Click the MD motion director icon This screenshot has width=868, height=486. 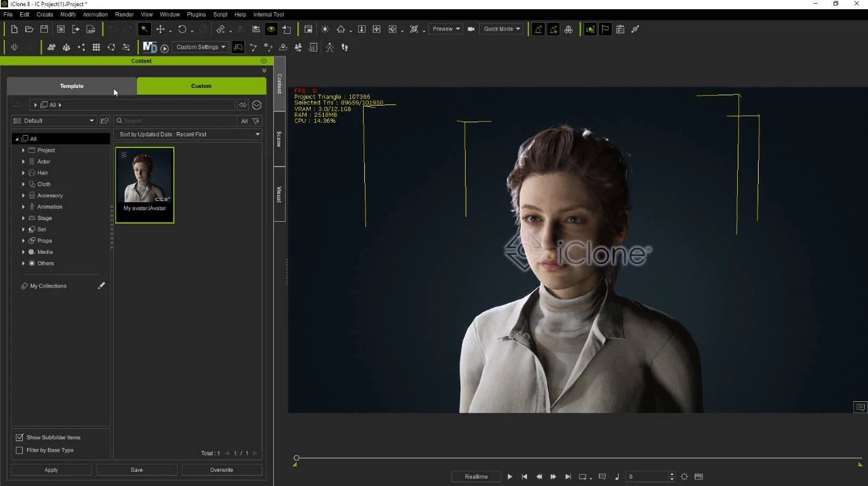click(149, 47)
